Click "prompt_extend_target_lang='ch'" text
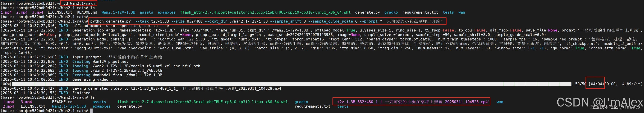Screen dimensions: 644x113 coord(229,35)
